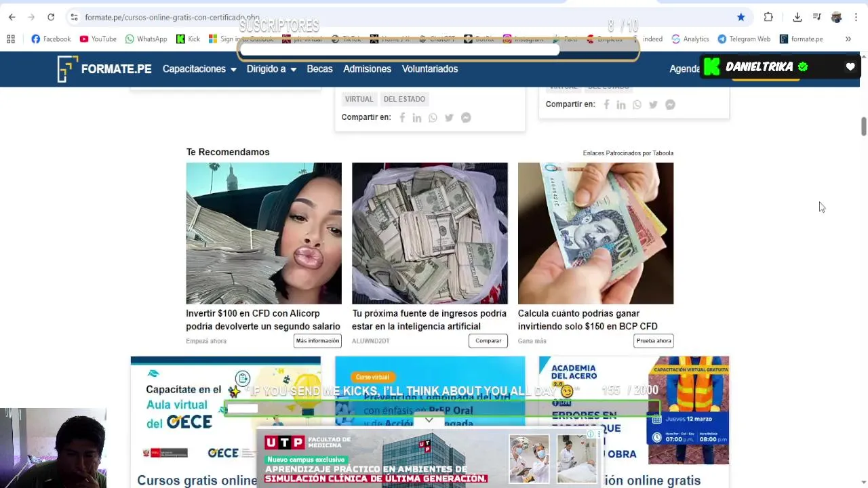Click Enlaces Patrocinados por Taboola link
The height and width of the screenshot is (488, 868).
628,153
